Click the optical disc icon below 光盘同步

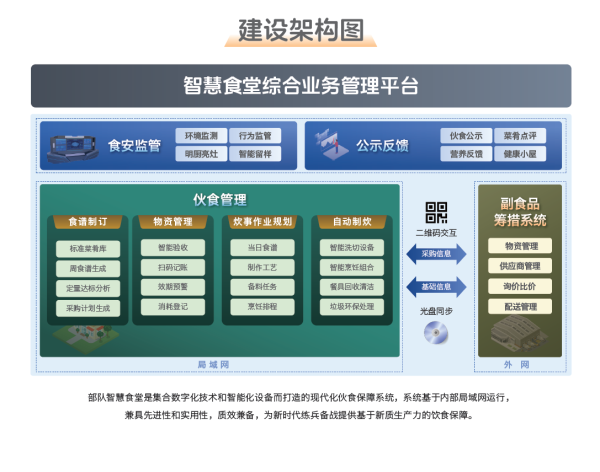pos(436,332)
